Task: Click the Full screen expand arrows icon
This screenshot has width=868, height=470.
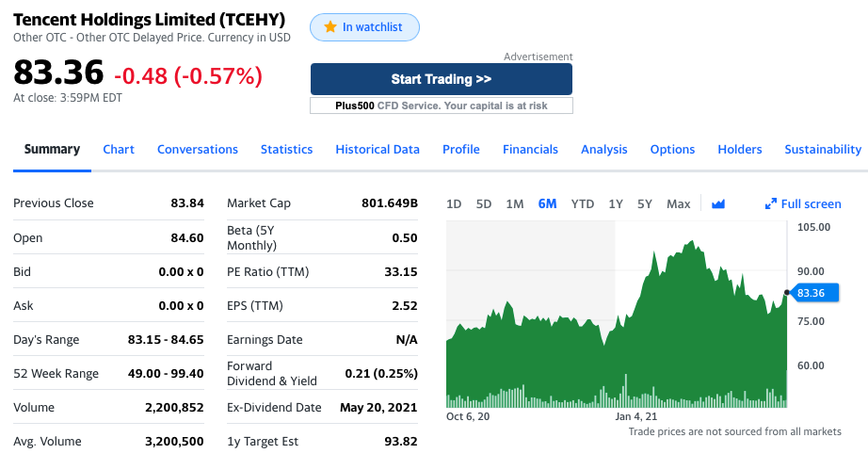Action: (x=771, y=204)
